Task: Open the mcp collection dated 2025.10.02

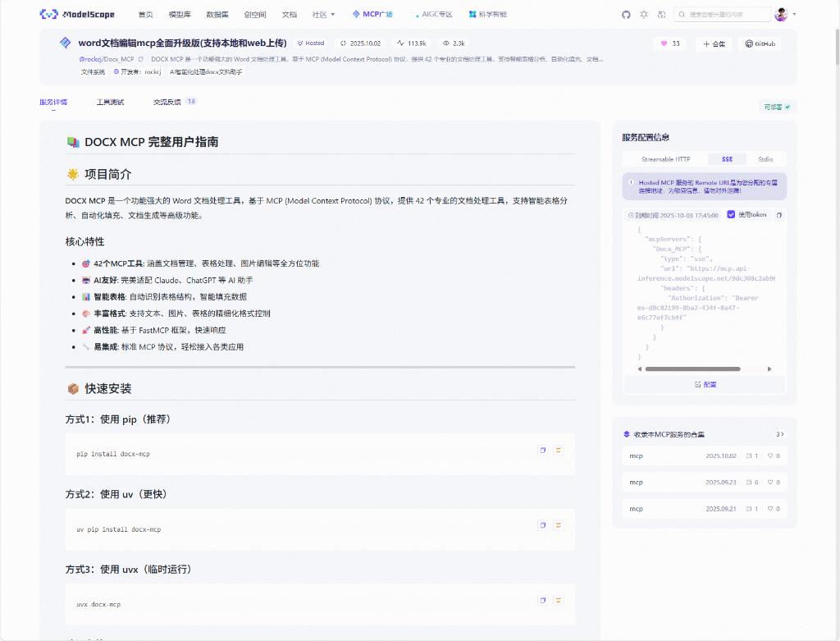Action: coord(705,456)
